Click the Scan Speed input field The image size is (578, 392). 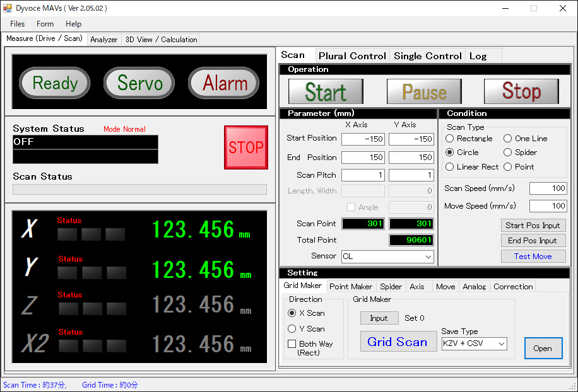pyautogui.click(x=547, y=188)
